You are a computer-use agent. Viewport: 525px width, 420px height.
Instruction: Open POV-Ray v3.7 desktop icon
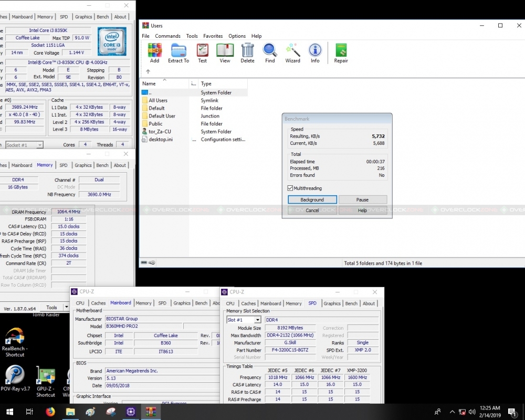click(15, 378)
